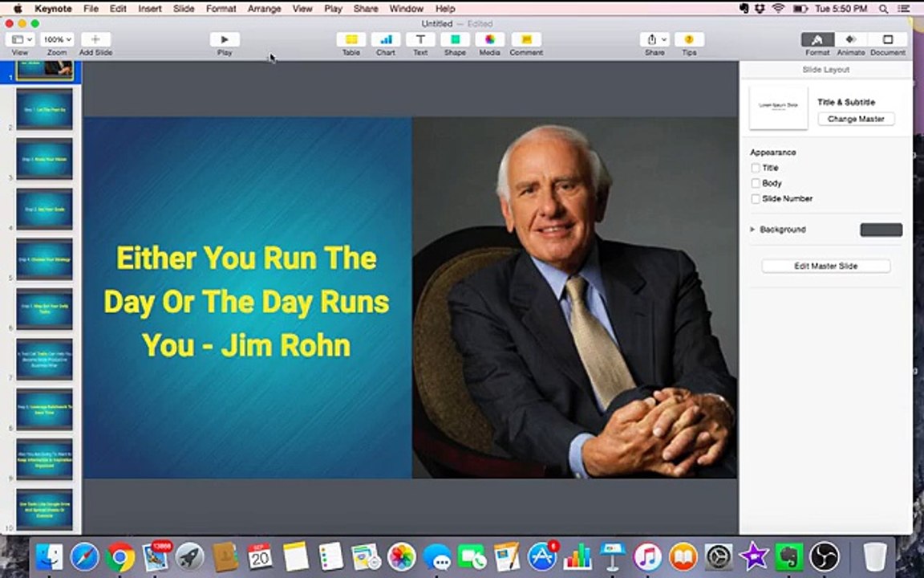The height and width of the screenshot is (578, 924).
Task: Click the Change Master button
Action: [856, 119]
